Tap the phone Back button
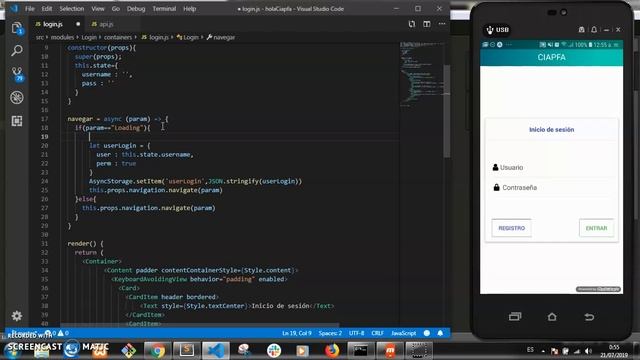Screen dimensions: 640x360 tap(589, 316)
